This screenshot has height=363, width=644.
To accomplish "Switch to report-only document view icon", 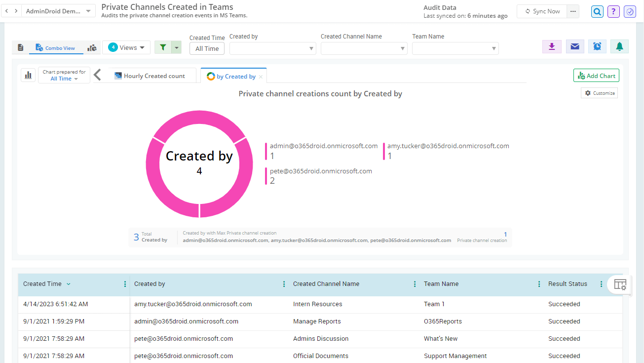I will (20, 48).
